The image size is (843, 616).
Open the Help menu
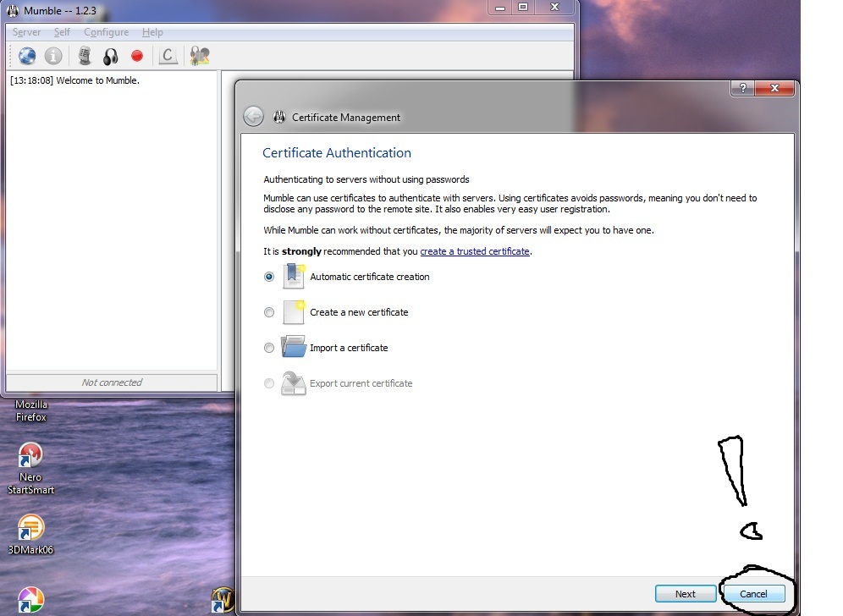[x=152, y=31]
